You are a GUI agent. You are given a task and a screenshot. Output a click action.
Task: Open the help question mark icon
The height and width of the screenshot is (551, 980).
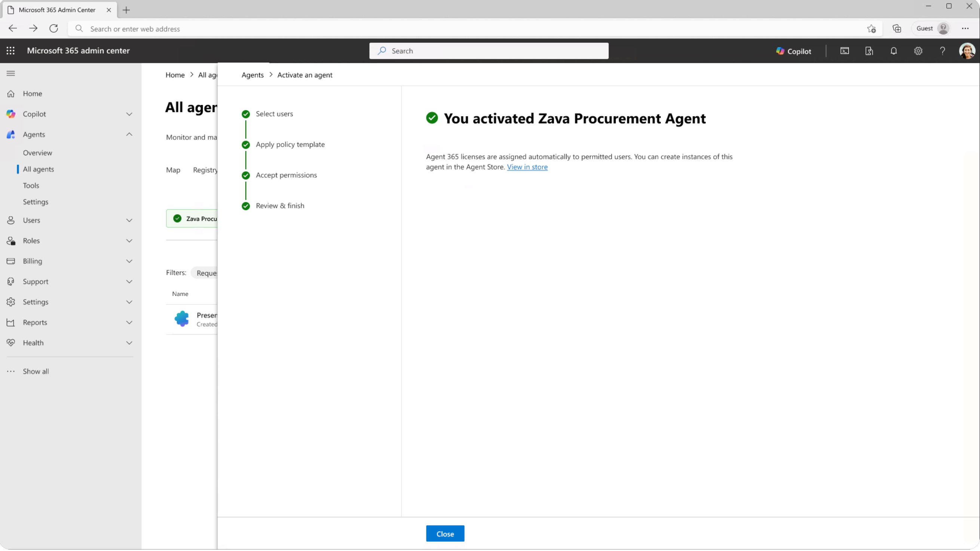click(x=942, y=51)
